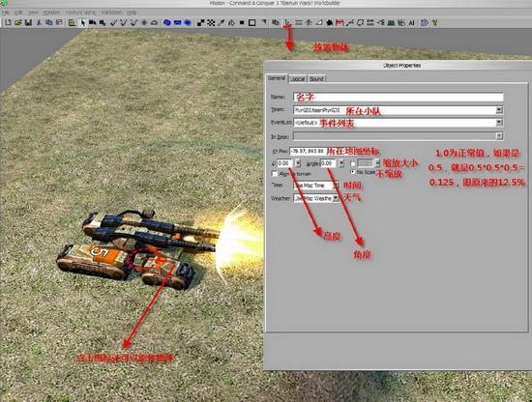Switch to the General tab
The image size is (532, 402).
coord(277,78)
